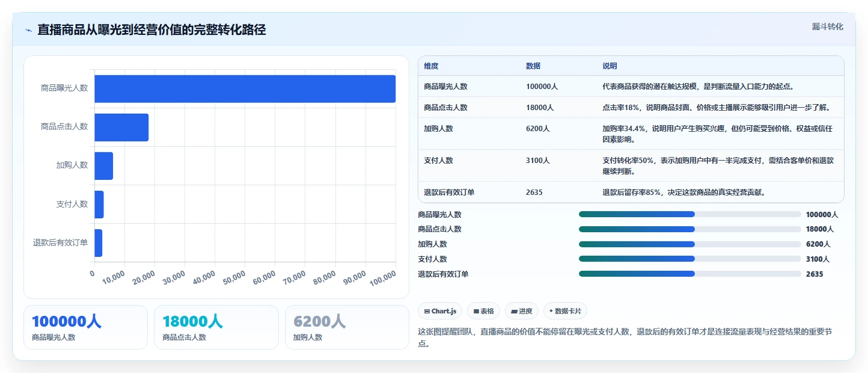Click the page title 直播商品从曝光到经营价值
868x373 pixels.
[x=151, y=29]
